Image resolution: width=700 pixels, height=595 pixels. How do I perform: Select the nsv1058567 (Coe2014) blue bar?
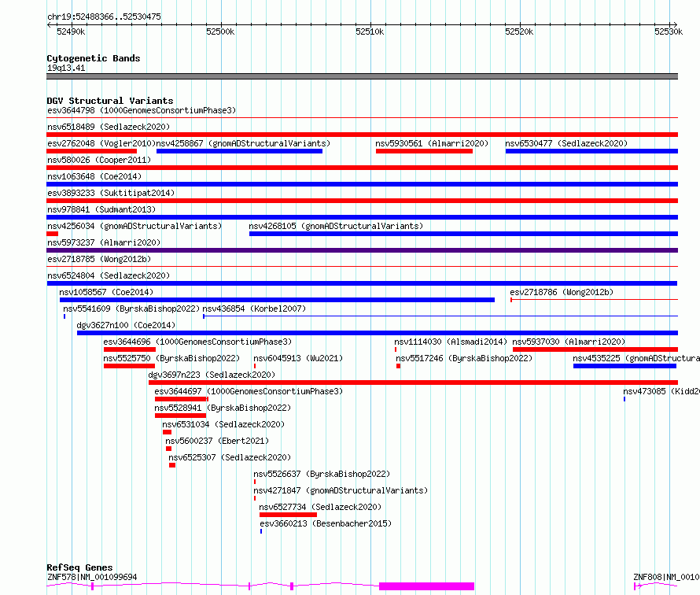[277, 300]
